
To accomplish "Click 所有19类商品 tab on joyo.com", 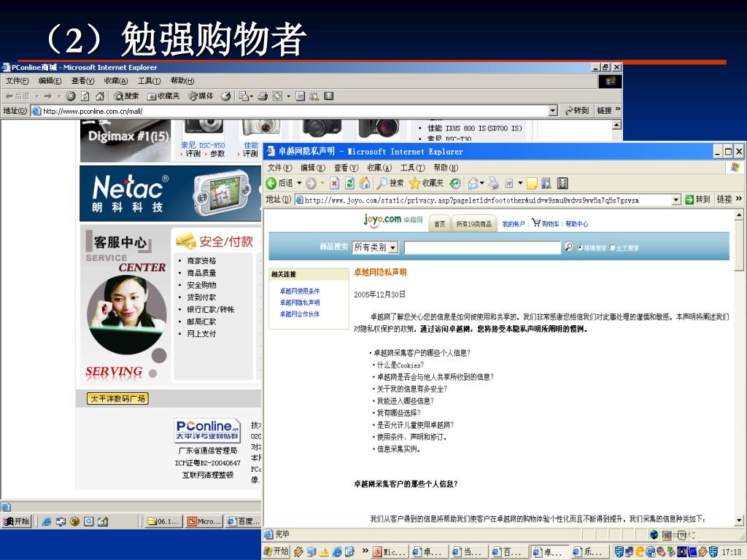I will tap(474, 224).
